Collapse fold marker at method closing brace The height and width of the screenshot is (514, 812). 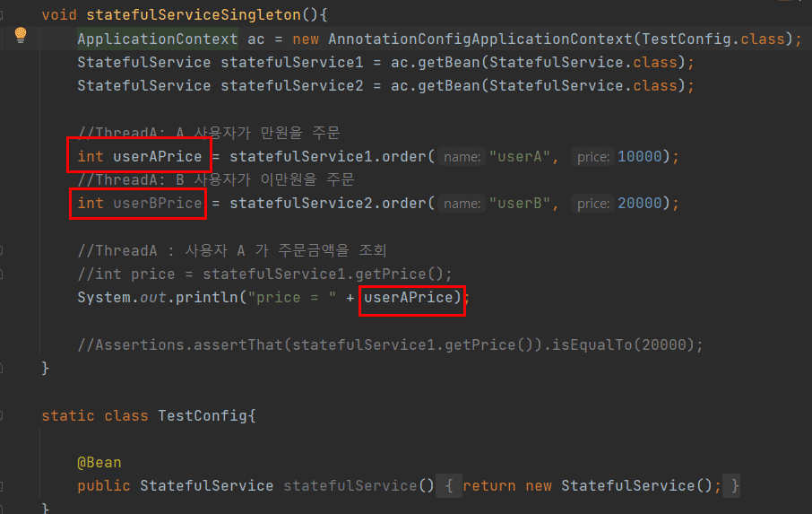2,369
